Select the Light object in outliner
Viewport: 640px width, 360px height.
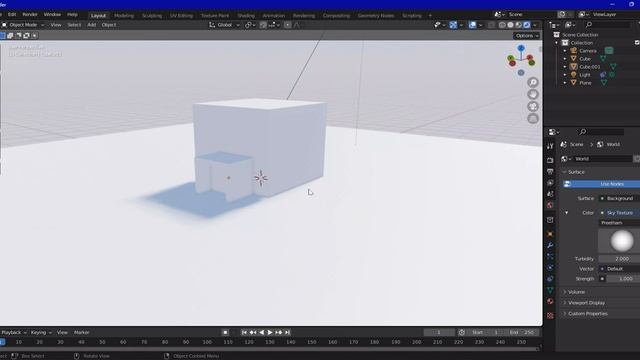click(x=584, y=75)
